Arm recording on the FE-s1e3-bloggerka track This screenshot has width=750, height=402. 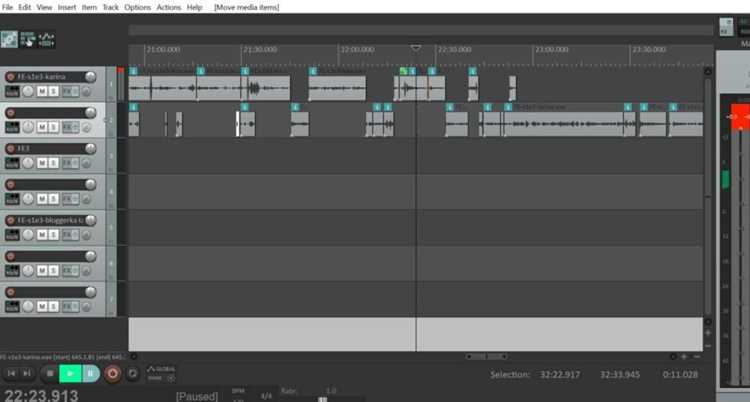(x=11, y=220)
